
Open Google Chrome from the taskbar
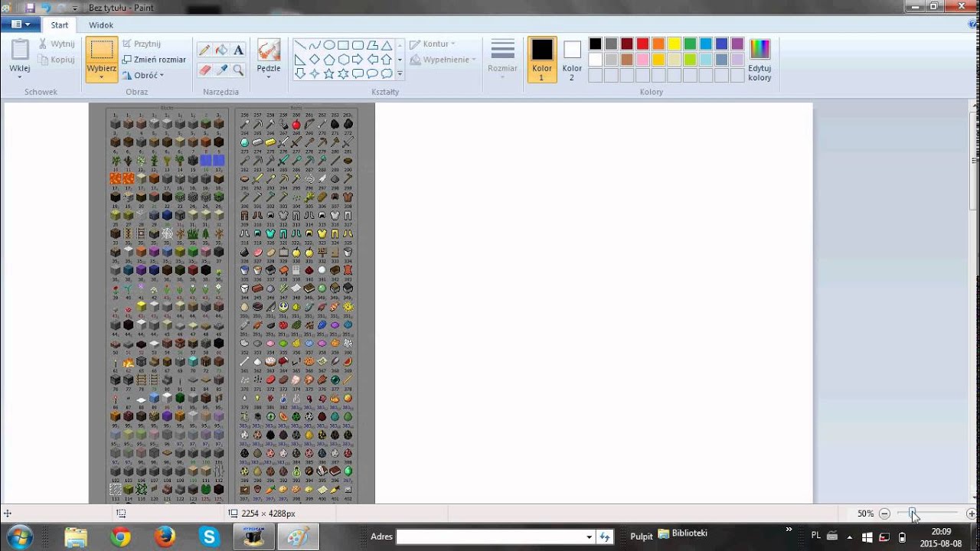(x=120, y=537)
